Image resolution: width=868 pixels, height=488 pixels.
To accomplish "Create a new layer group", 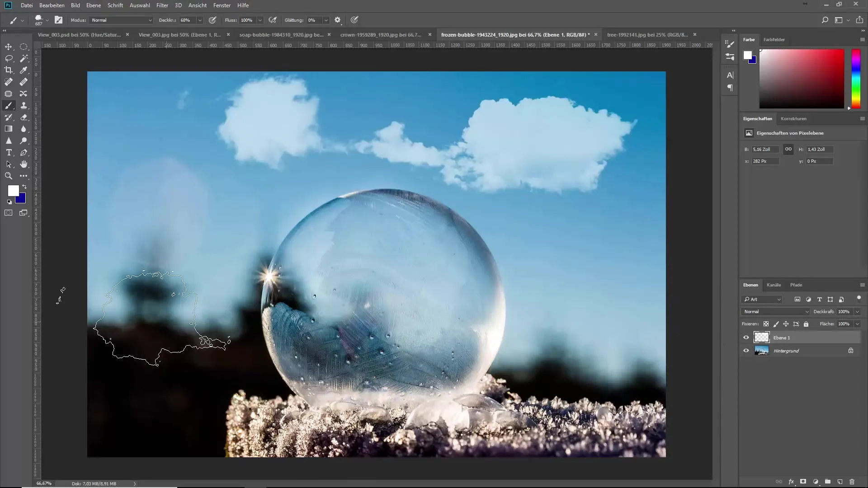I will (x=827, y=482).
